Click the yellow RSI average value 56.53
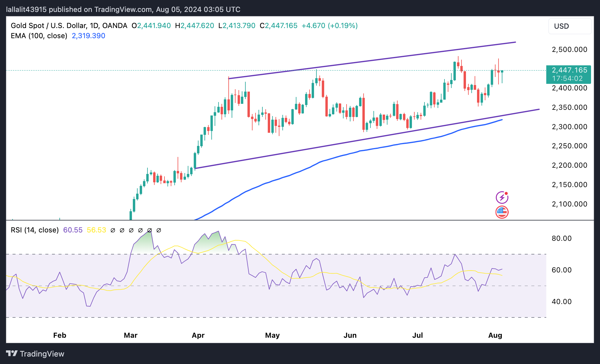This screenshot has height=364, width=600. [x=96, y=230]
